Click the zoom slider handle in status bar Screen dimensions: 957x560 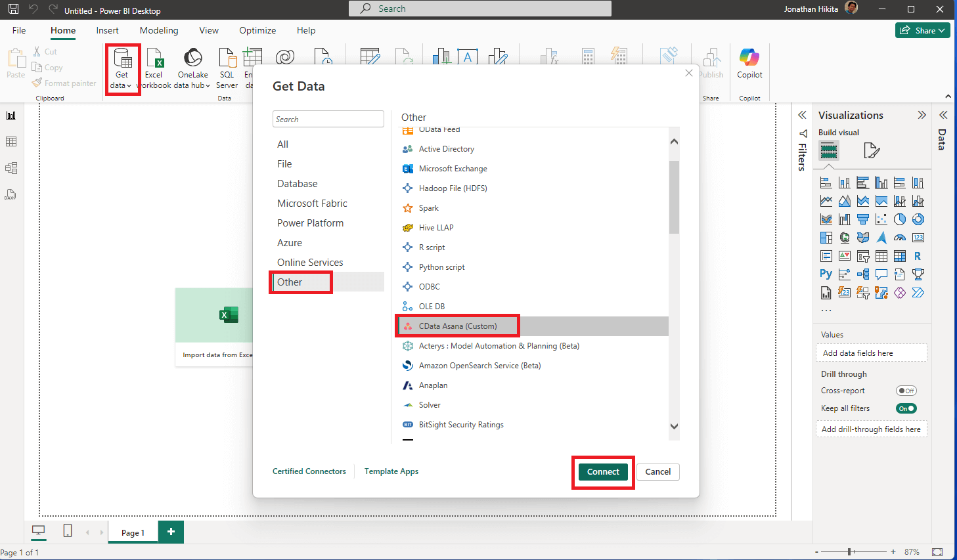coord(850,552)
